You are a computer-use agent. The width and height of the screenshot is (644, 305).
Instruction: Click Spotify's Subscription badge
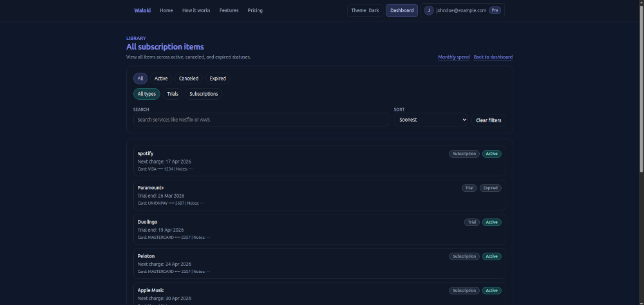(x=464, y=154)
